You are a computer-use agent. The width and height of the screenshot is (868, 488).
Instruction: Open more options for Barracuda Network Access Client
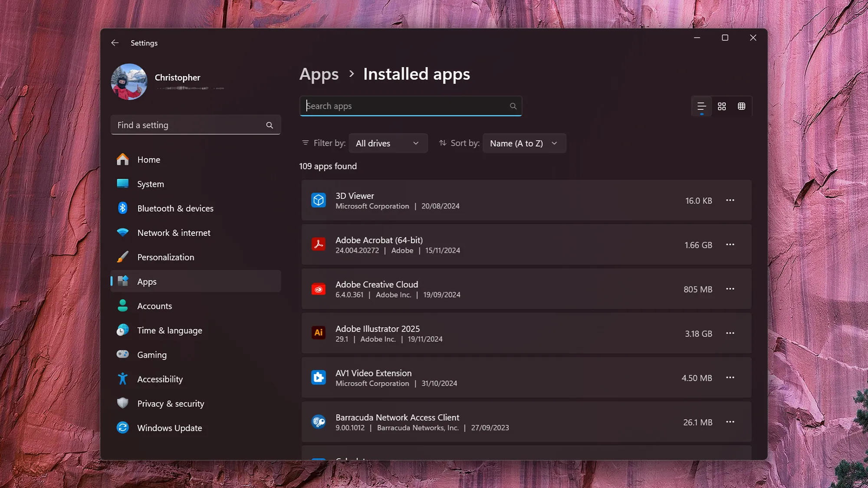click(x=730, y=422)
